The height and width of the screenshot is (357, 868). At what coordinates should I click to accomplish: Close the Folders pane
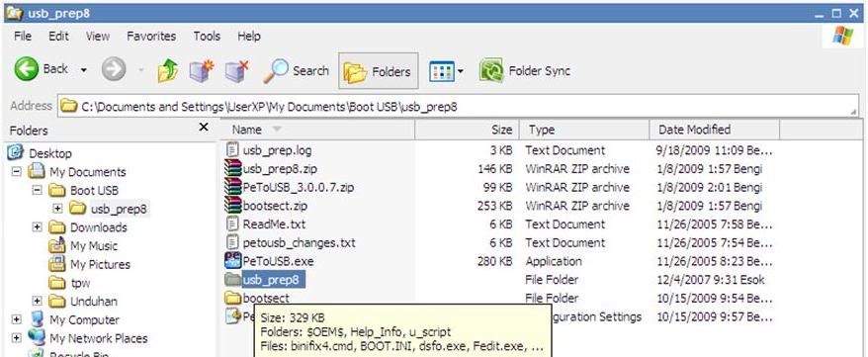tap(204, 128)
